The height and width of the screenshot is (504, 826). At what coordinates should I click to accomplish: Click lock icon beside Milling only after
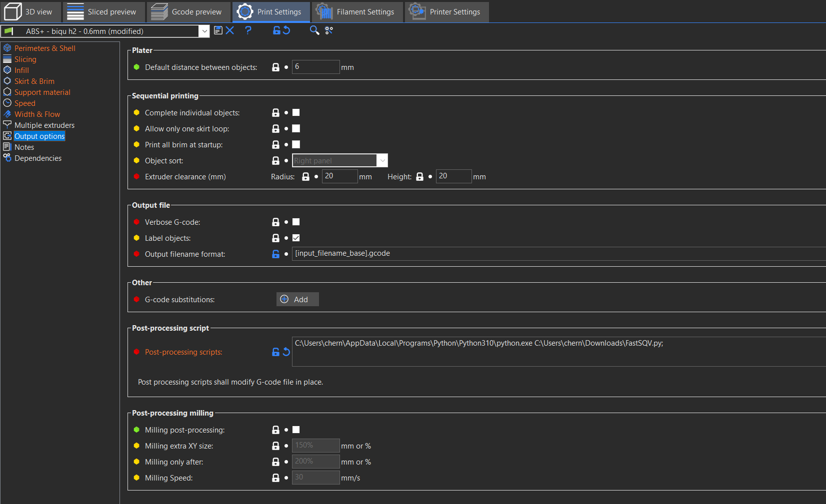(x=275, y=462)
